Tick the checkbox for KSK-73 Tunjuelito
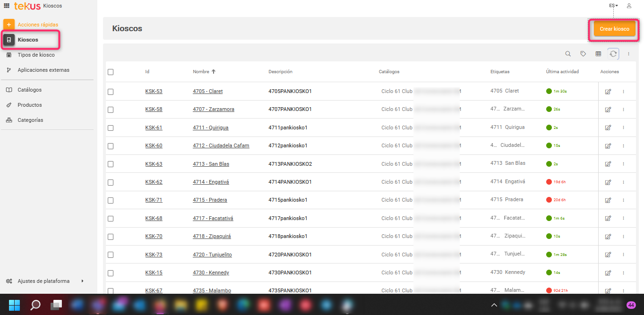The image size is (644, 315). pos(111,255)
